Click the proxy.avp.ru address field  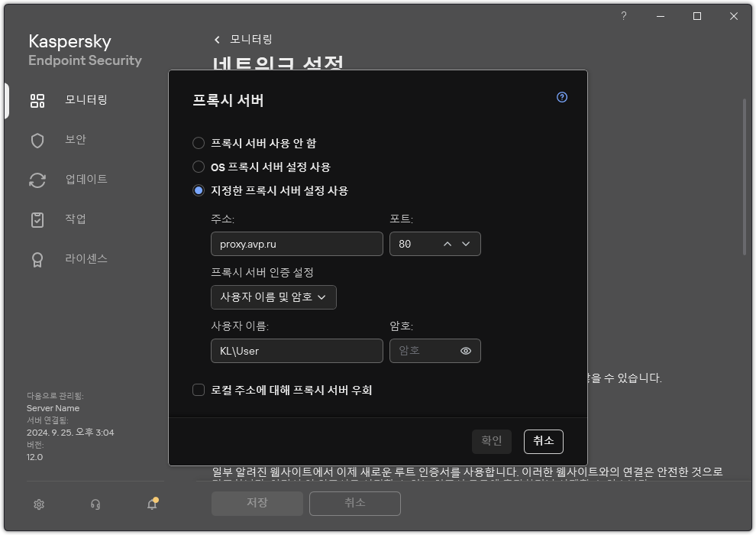tap(296, 244)
